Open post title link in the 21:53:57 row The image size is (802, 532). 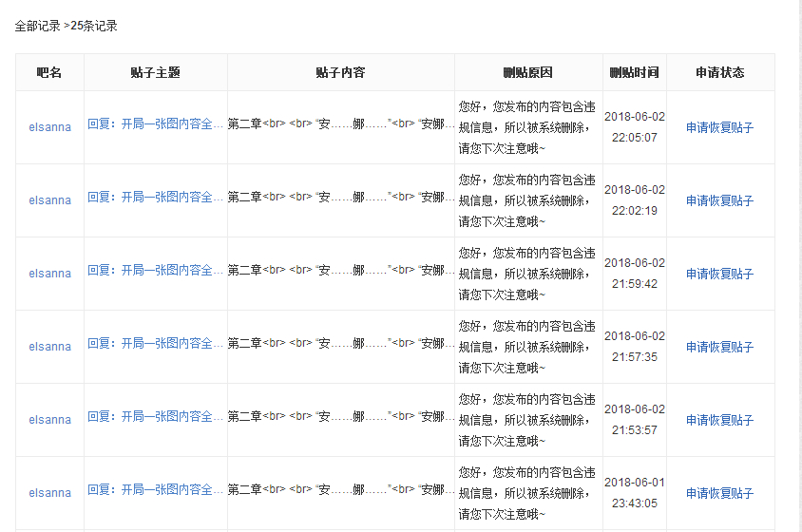(x=156, y=416)
